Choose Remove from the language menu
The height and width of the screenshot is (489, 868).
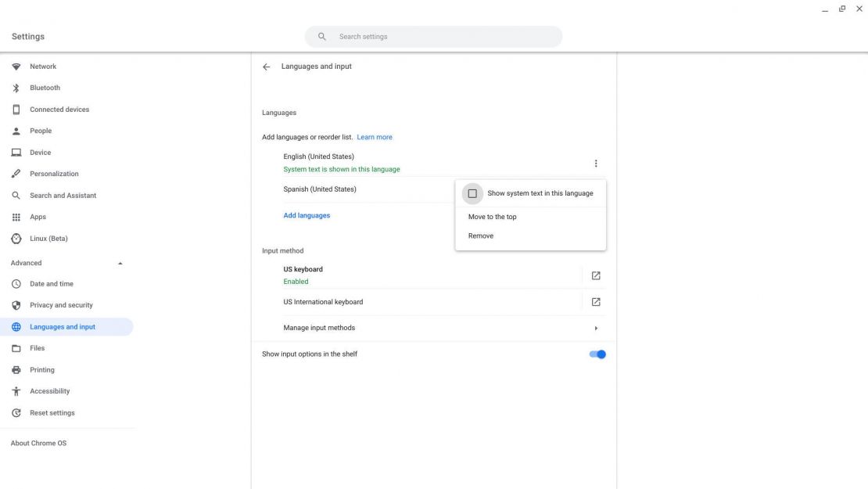tap(481, 235)
